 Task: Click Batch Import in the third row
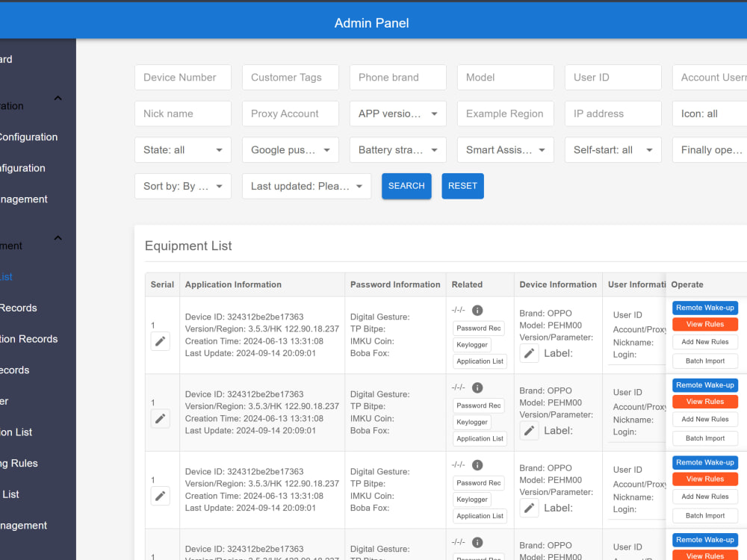[x=705, y=516]
